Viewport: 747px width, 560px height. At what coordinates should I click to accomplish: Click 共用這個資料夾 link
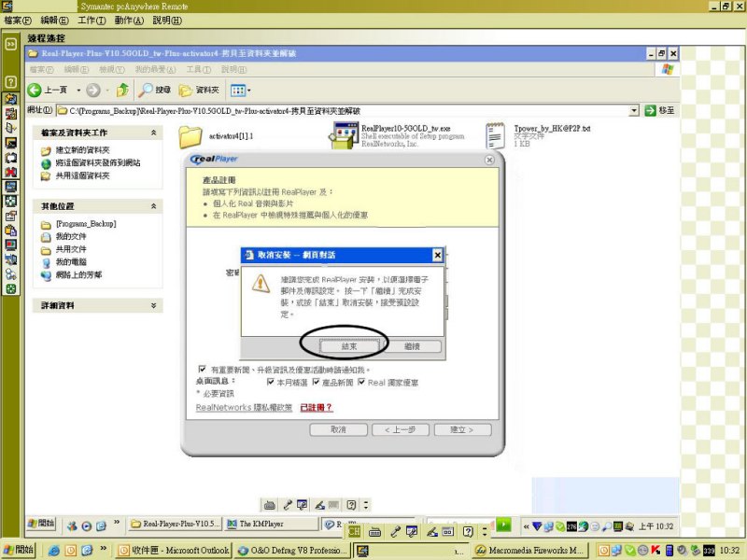pyautogui.click(x=82, y=175)
